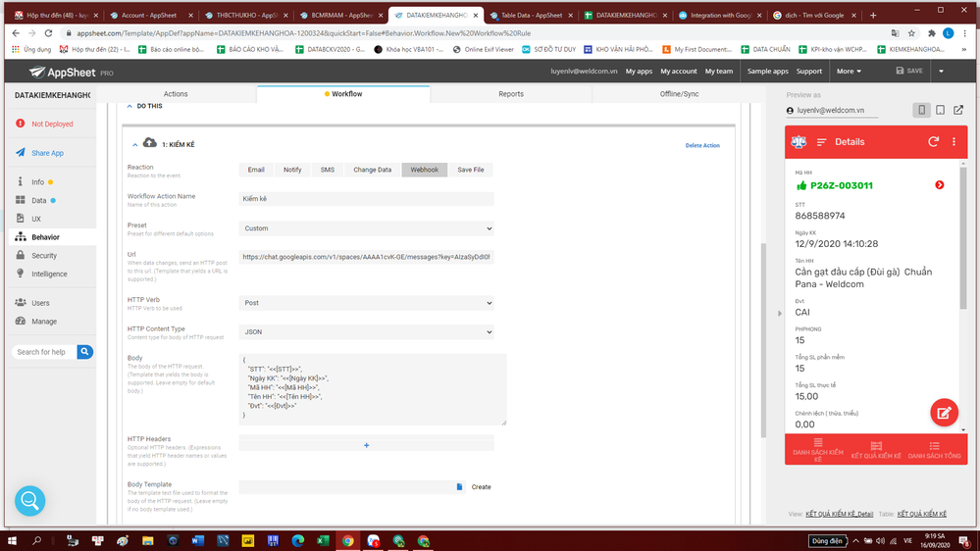Click the Windows Start button

point(12,541)
